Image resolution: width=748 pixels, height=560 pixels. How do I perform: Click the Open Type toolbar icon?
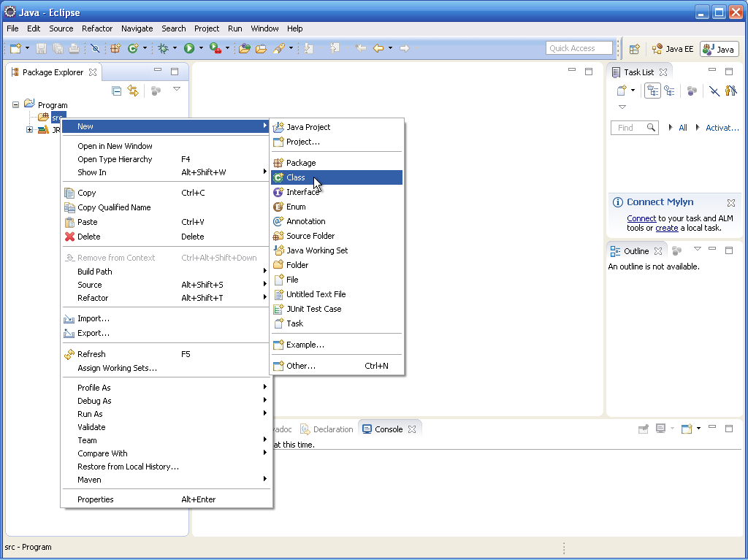245,48
